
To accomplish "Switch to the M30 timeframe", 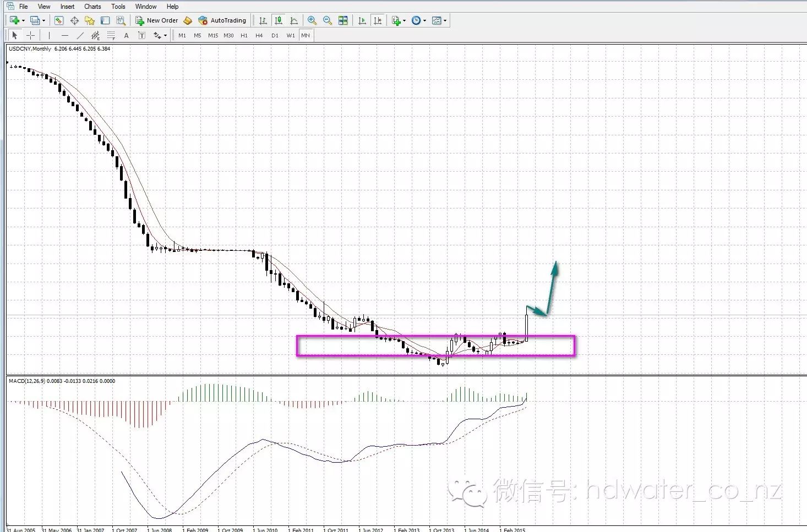I will click(x=228, y=35).
